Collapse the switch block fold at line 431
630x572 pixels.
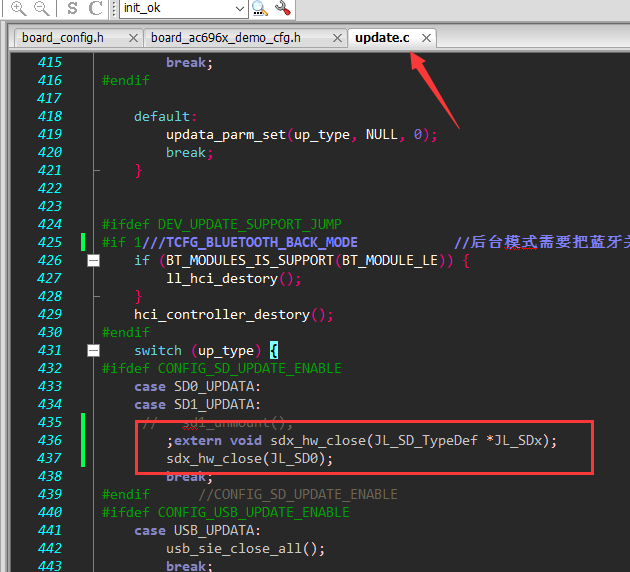point(93,351)
